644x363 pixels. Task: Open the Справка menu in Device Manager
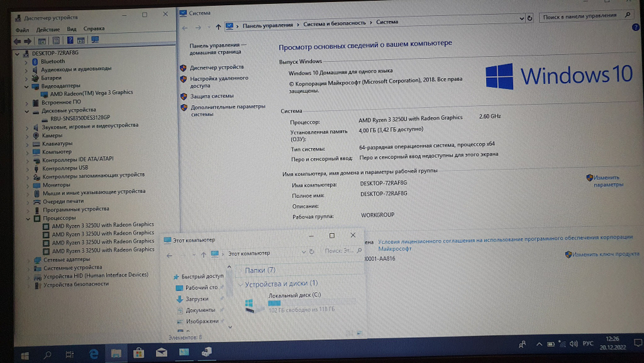pos(94,29)
